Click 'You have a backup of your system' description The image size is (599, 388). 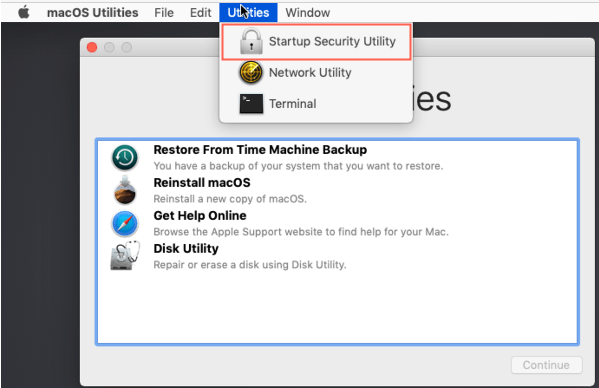click(298, 166)
